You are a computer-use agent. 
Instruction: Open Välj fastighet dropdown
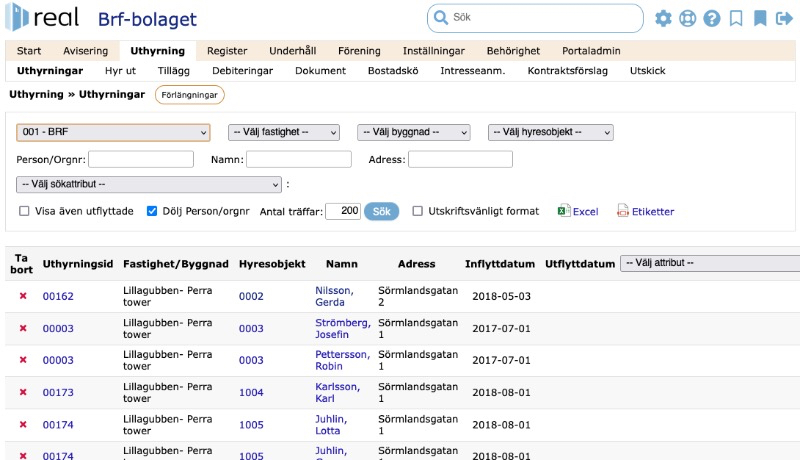[x=284, y=132]
